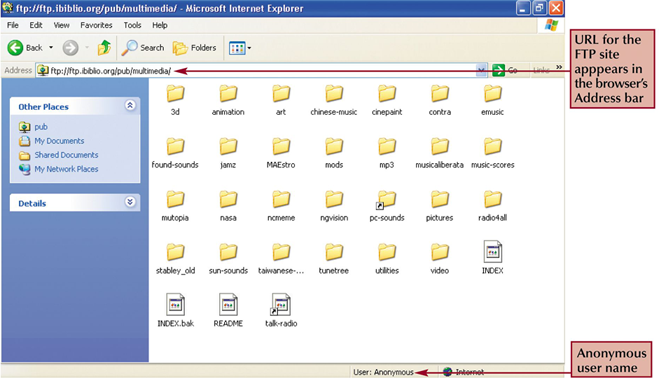This screenshot has height=378, width=659.
Task: Select the music-scores folder
Action: coord(493,153)
